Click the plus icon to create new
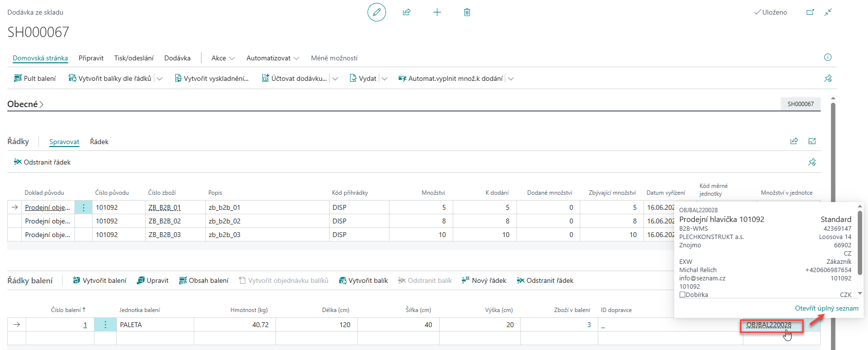868x350 pixels. pos(437,12)
